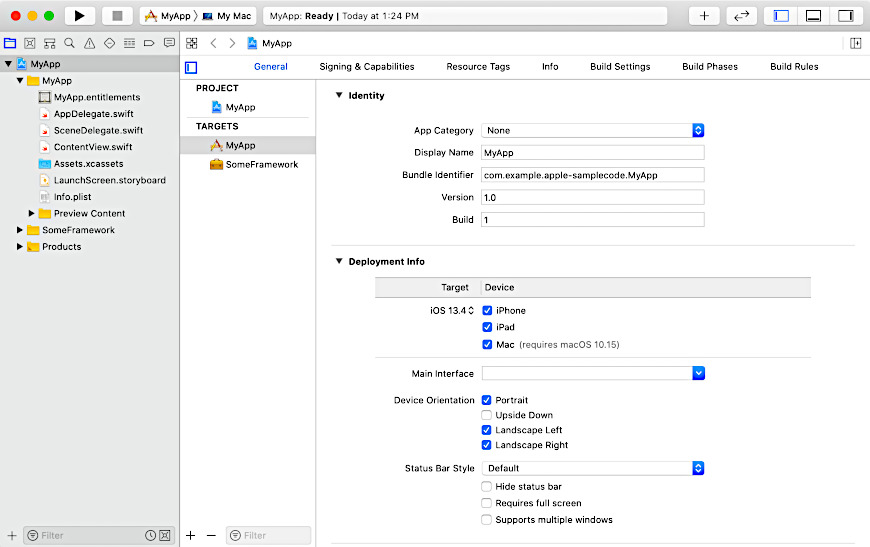Open the Debug navigator
Image resolution: width=870 pixels, height=547 pixels.
pos(129,43)
